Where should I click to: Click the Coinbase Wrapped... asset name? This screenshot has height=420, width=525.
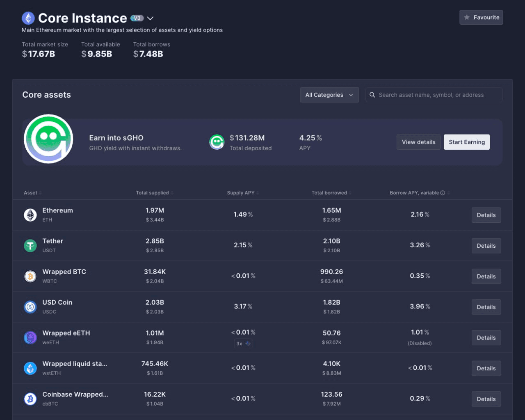click(75, 395)
